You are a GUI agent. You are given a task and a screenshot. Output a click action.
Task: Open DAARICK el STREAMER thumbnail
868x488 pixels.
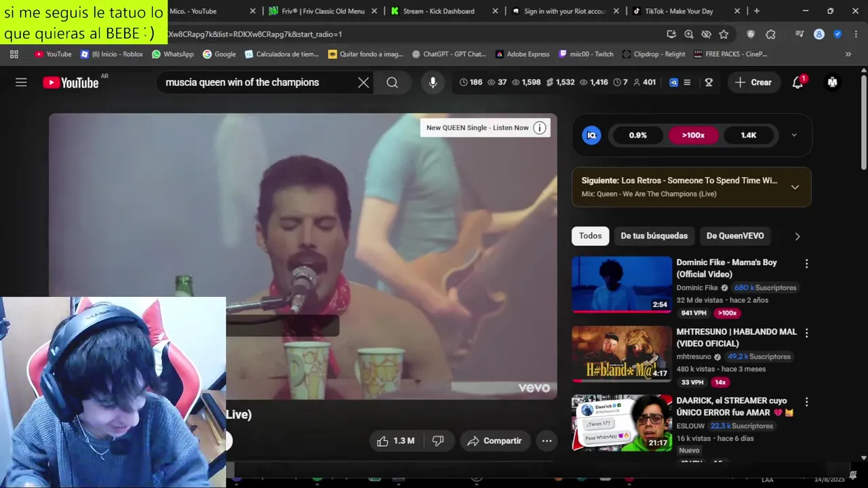tap(622, 423)
